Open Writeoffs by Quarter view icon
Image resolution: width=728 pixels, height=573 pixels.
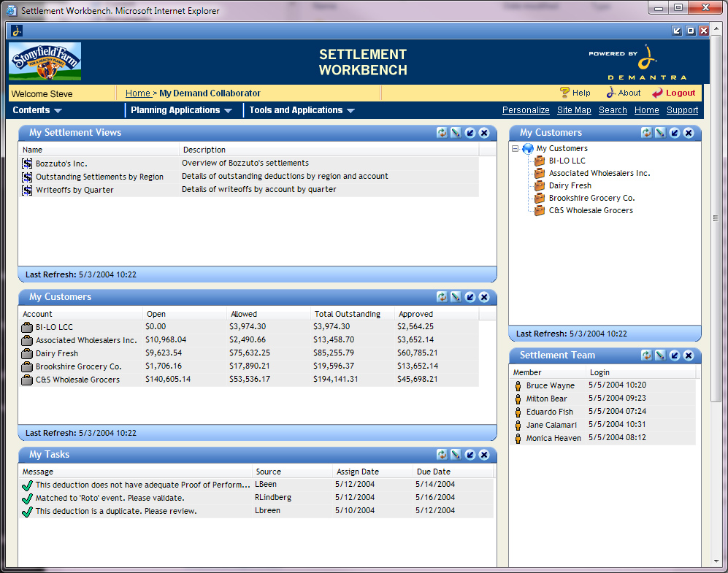[28, 190]
